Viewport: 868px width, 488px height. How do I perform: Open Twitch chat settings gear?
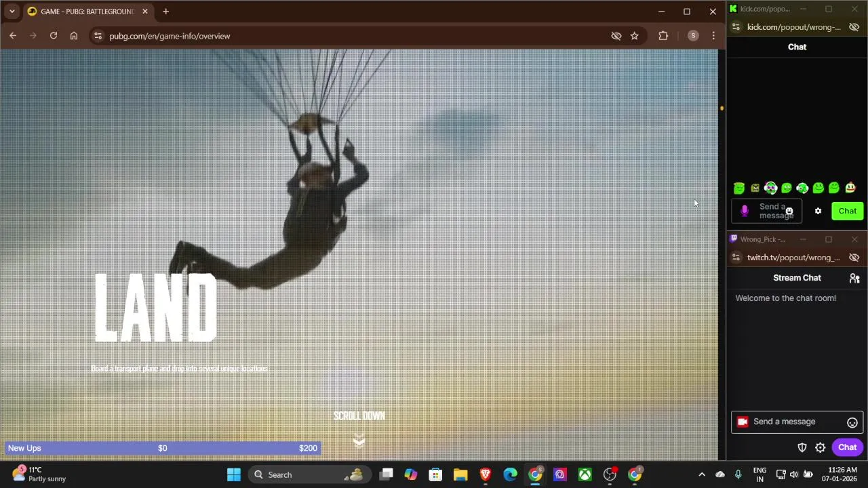click(x=821, y=447)
